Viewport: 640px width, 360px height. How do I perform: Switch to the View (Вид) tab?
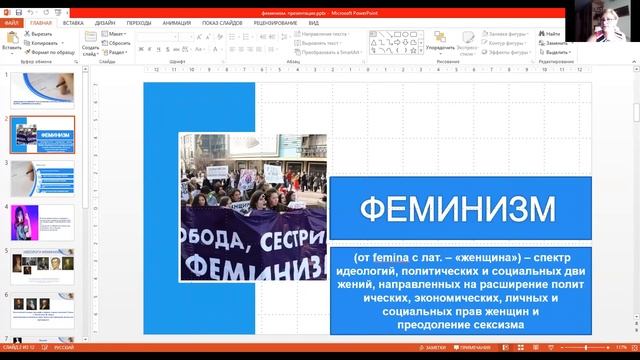click(313, 23)
